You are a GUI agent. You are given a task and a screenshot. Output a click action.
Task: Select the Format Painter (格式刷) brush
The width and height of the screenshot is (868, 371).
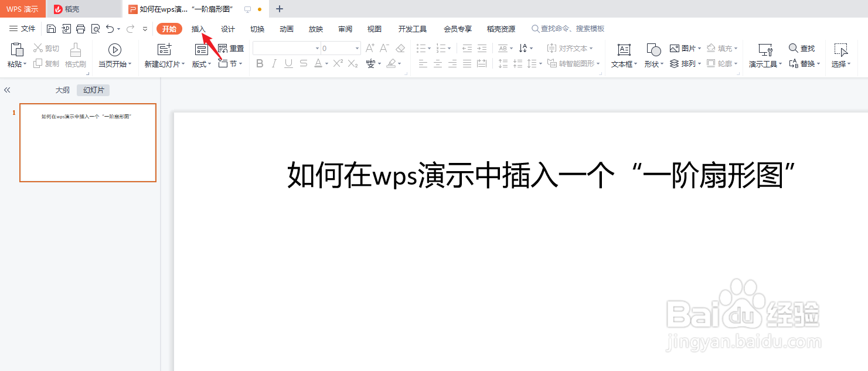(x=76, y=50)
